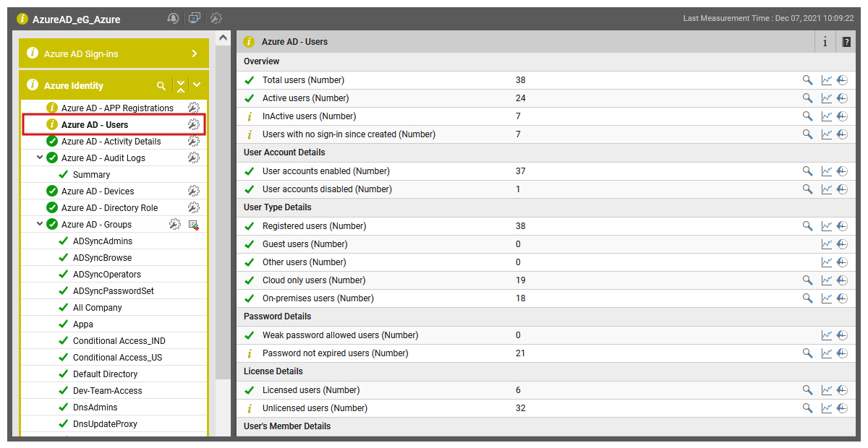View the graph for Total users

click(827, 80)
